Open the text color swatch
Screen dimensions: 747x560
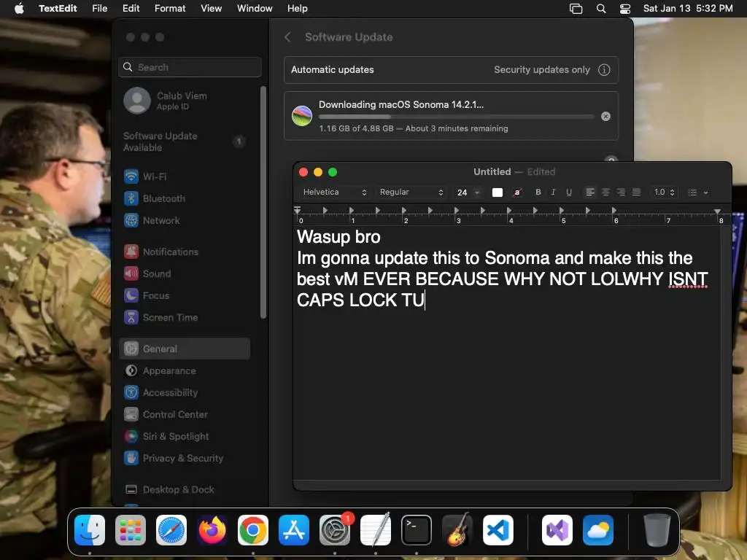click(x=497, y=192)
